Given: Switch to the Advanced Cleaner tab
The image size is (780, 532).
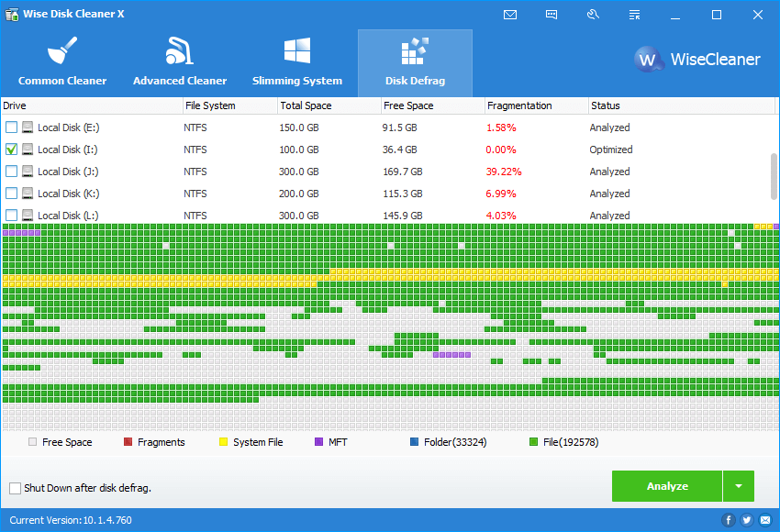Looking at the screenshot, I should [x=180, y=62].
